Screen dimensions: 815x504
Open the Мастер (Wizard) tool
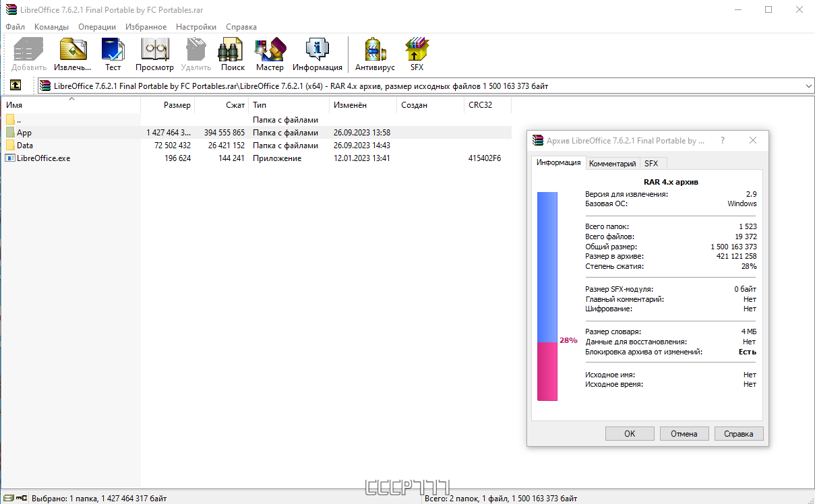click(270, 54)
